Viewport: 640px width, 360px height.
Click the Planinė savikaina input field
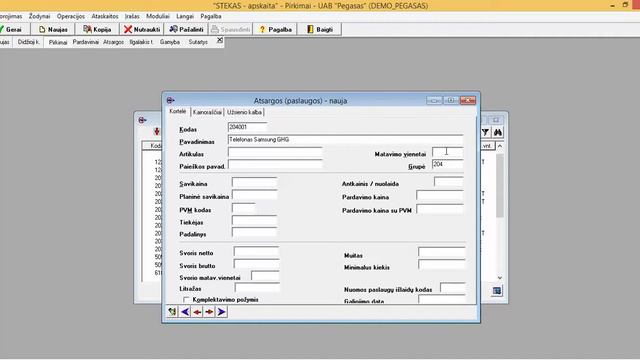tap(255, 195)
